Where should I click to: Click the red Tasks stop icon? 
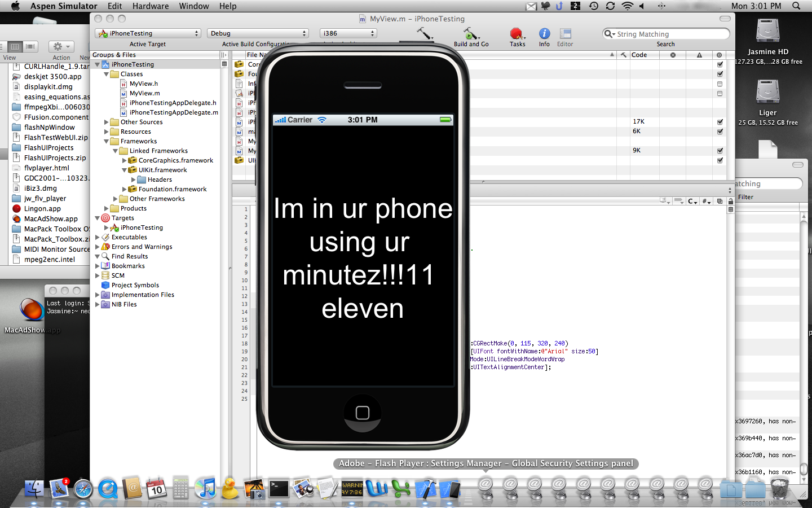[x=517, y=34]
